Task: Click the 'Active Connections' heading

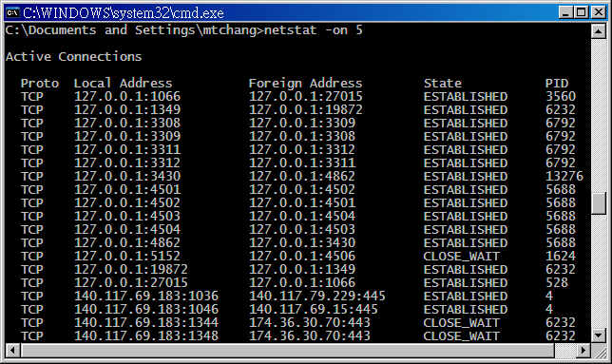Action: 74,57
